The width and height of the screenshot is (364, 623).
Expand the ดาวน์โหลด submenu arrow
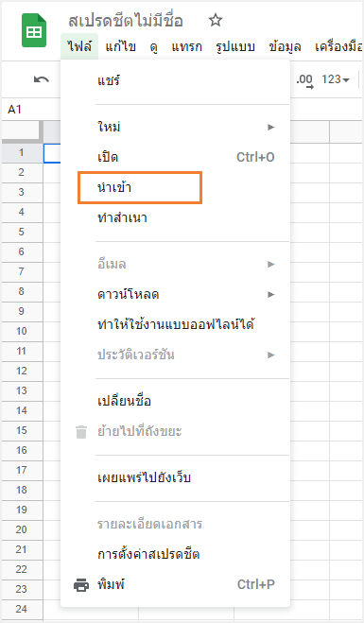click(x=270, y=294)
